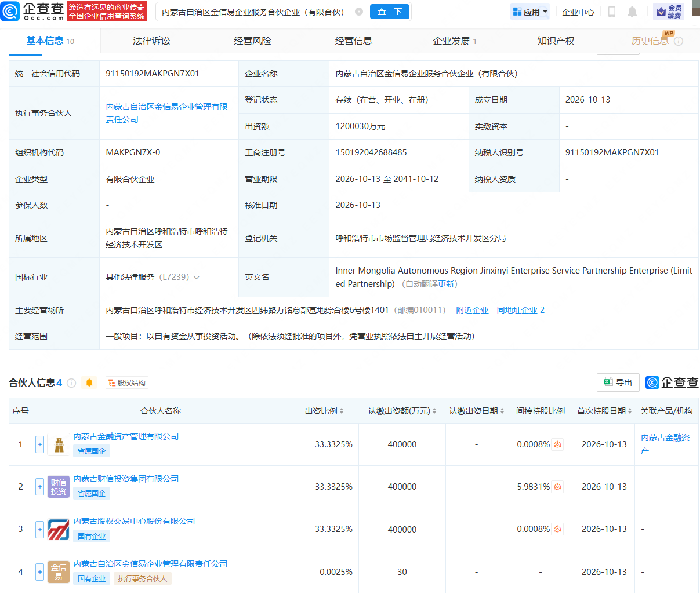Click indirect holding icon beside 5.9831%
700x594 pixels.
pos(558,487)
